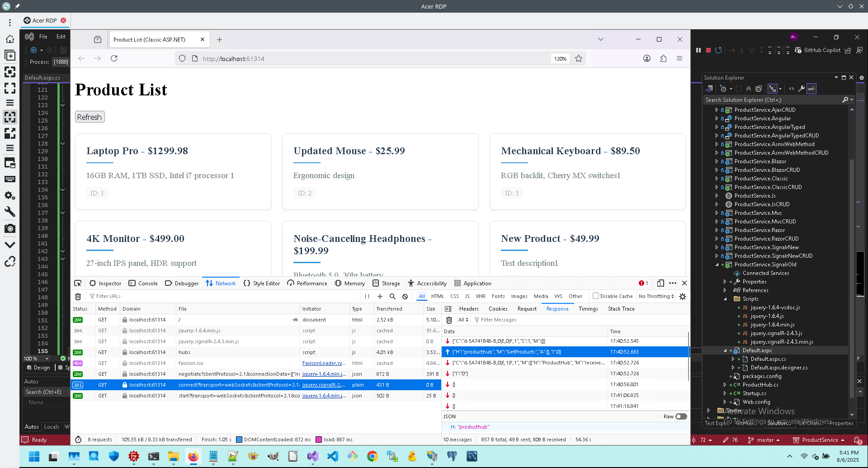Search the network requests magnifier icon
This screenshot has height=468, width=868.
click(x=392, y=296)
